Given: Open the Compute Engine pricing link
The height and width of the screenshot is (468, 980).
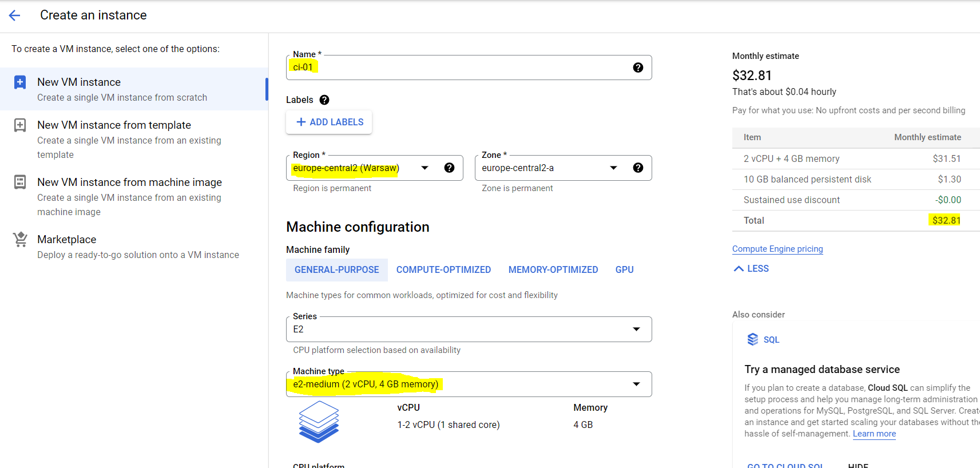Looking at the screenshot, I should (x=777, y=249).
